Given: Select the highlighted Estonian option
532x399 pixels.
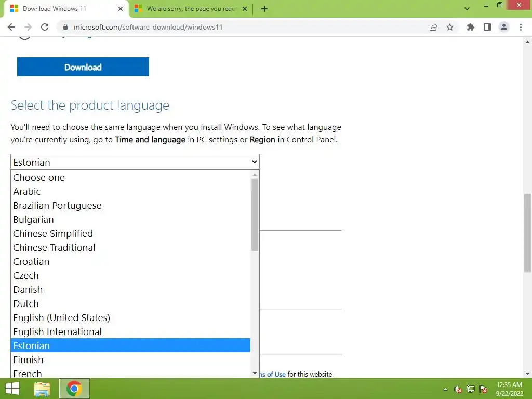Looking at the screenshot, I should 130,345.
